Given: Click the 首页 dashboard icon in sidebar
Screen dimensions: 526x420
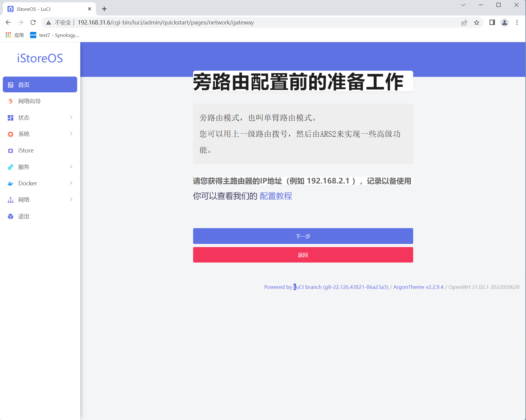Looking at the screenshot, I should tap(11, 85).
